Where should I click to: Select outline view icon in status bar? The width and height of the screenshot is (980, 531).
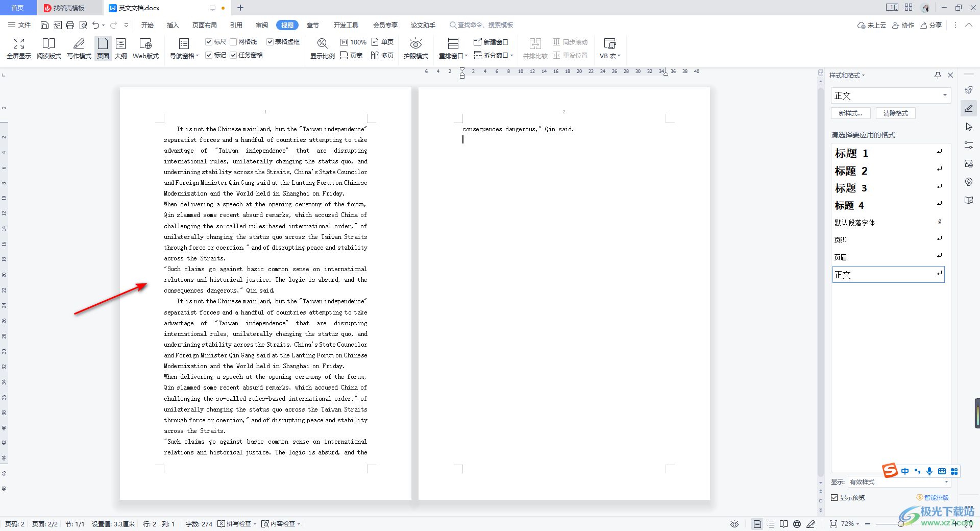tap(771, 524)
